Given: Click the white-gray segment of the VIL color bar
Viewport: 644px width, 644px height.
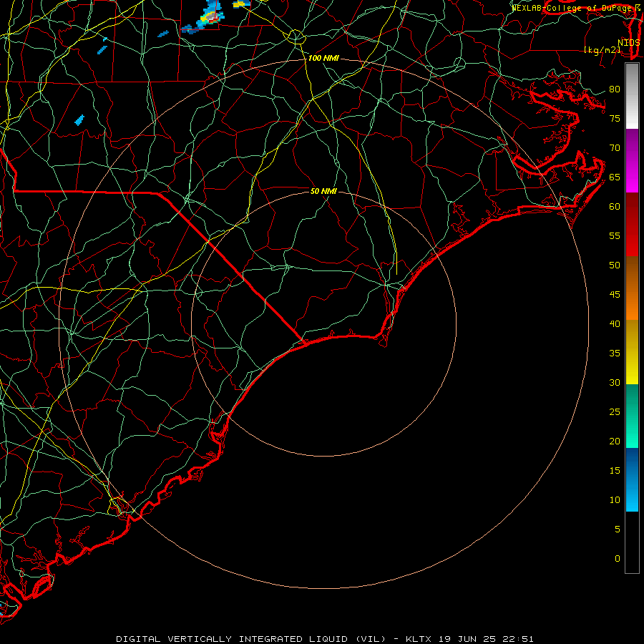Looking at the screenshot, I should pyautogui.click(x=632, y=96).
